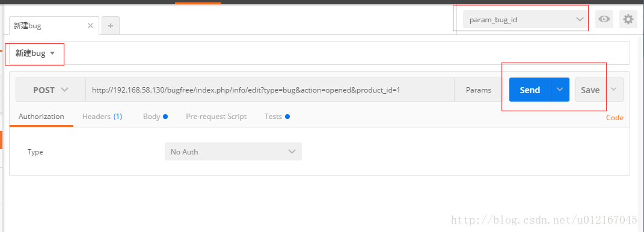Close the 新建bug request tab
The image size is (644, 232).
click(x=91, y=25)
